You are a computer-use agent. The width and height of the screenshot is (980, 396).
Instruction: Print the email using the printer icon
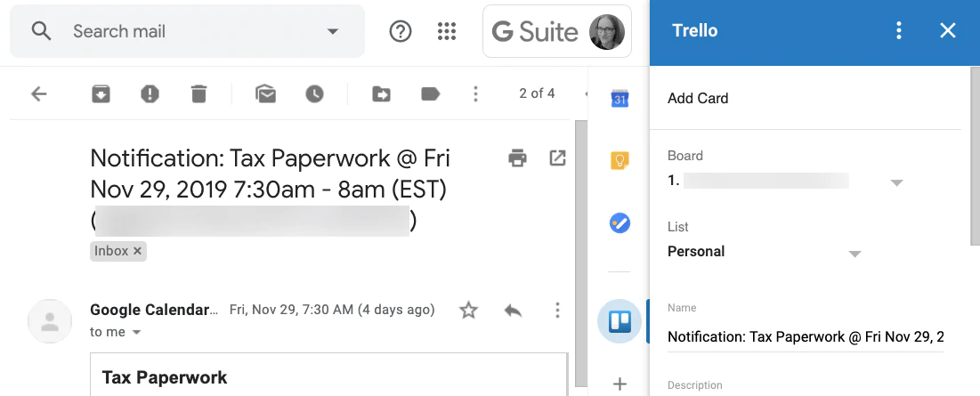(517, 158)
